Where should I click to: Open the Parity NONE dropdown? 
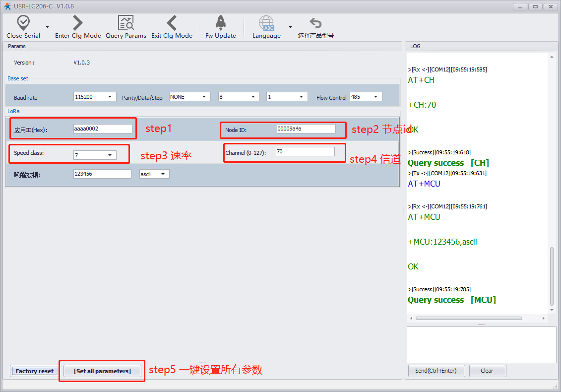click(x=189, y=97)
